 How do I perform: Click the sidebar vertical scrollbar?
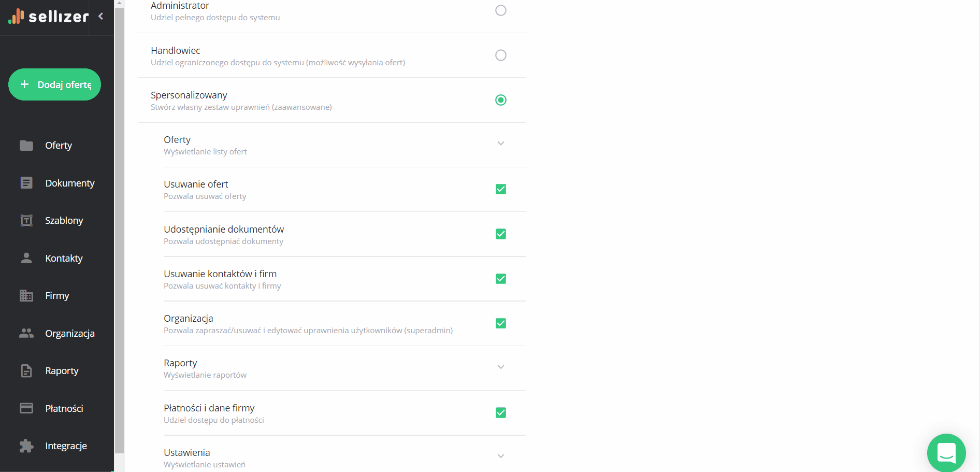pyautogui.click(x=119, y=228)
